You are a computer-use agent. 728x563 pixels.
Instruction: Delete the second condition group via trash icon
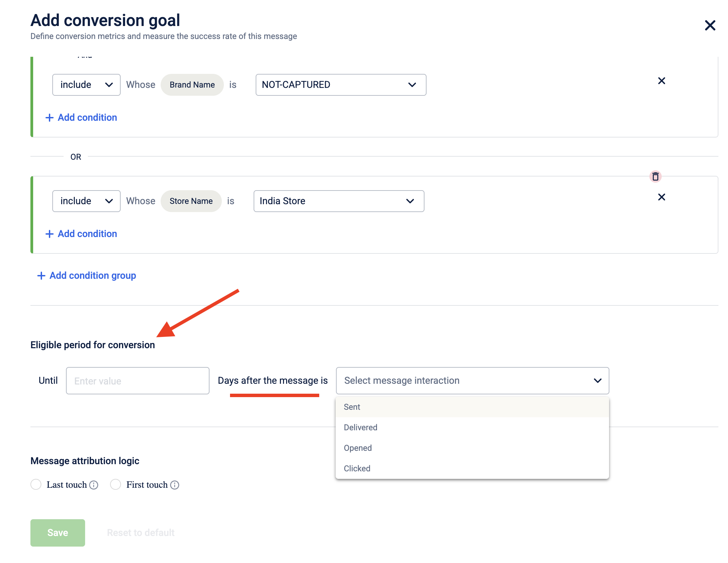click(655, 176)
